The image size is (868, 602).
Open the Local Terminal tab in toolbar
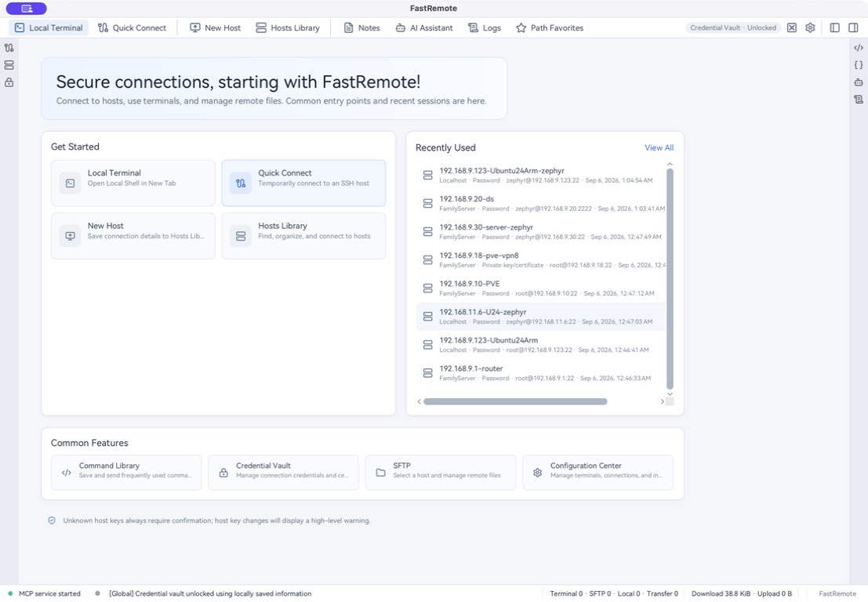pyautogui.click(x=49, y=27)
